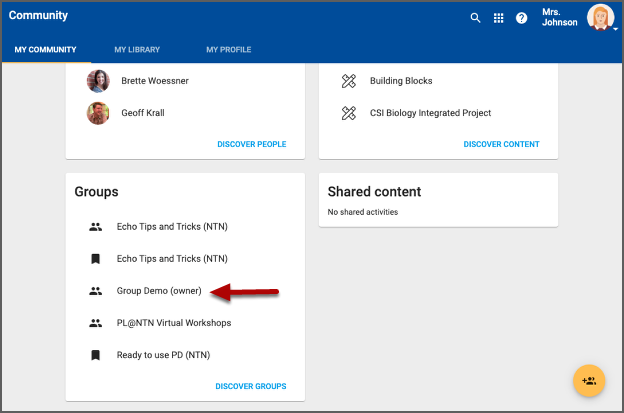The image size is (624, 413).
Task: Click the CSI Biology Integrated Project icon
Action: (x=348, y=113)
